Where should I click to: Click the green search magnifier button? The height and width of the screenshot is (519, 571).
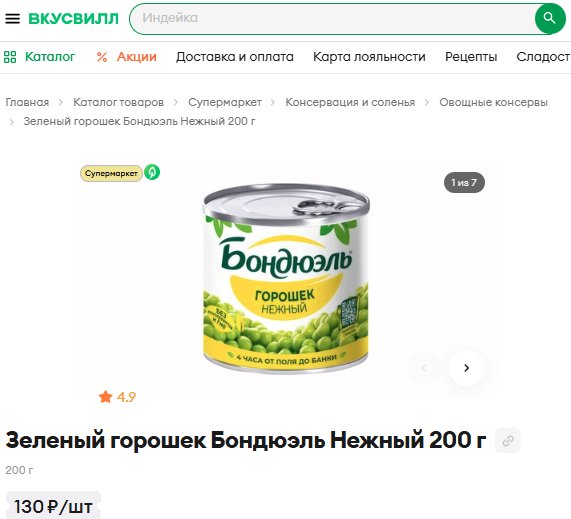point(550,18)
